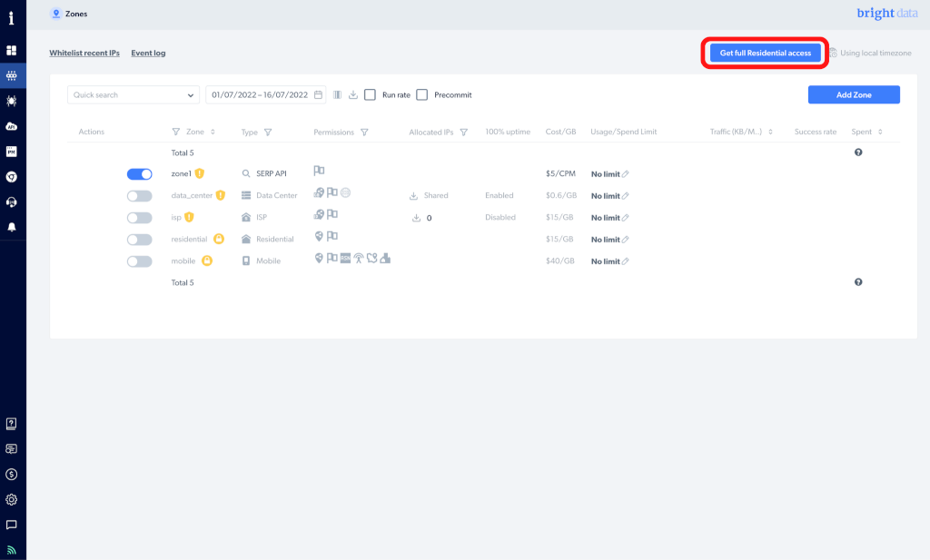930x560 pixels.
Task: Disable the zone1 toggle switch
Action: 139,173
